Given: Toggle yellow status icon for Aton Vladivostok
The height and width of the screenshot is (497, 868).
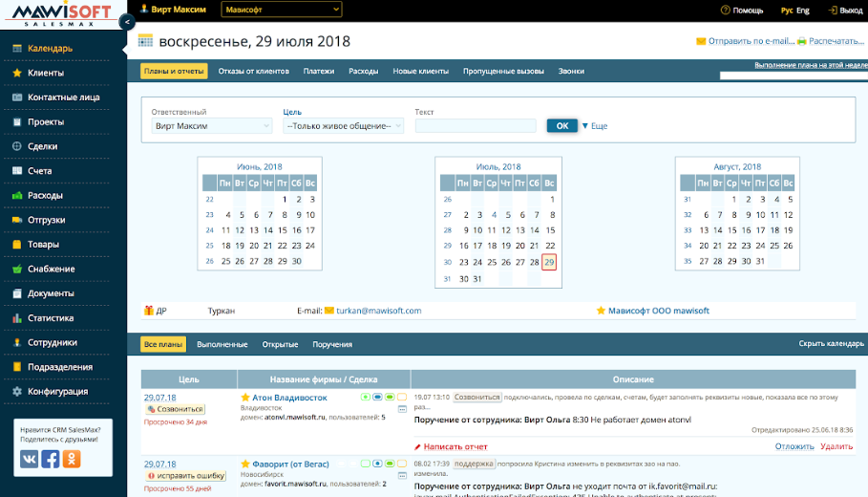Looking at the screenshot, I should pos(402,397).
